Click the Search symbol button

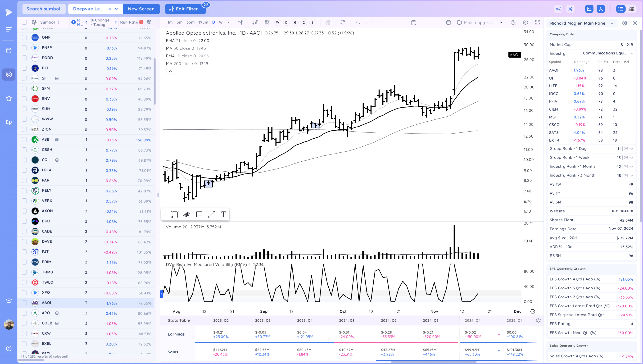44,9
